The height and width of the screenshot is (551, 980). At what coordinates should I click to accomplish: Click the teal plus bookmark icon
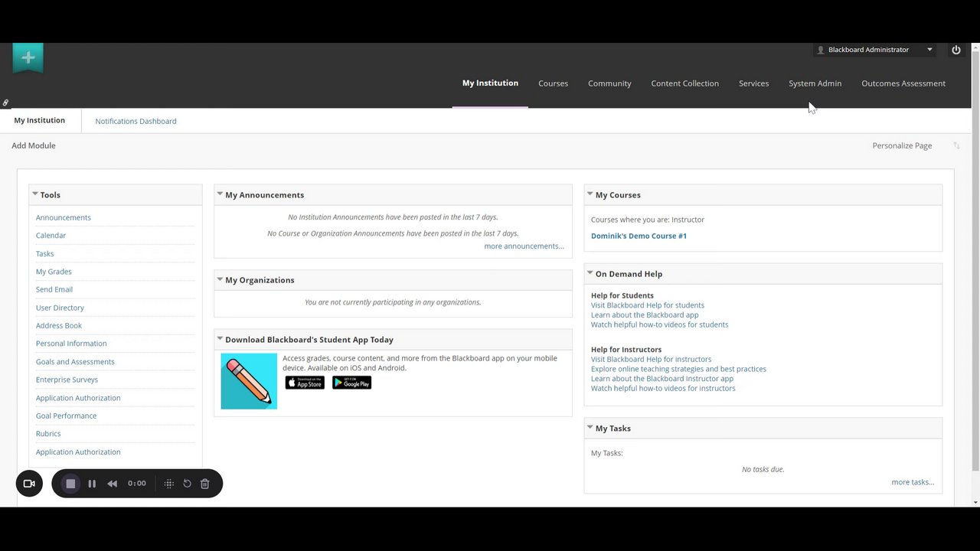28,57
